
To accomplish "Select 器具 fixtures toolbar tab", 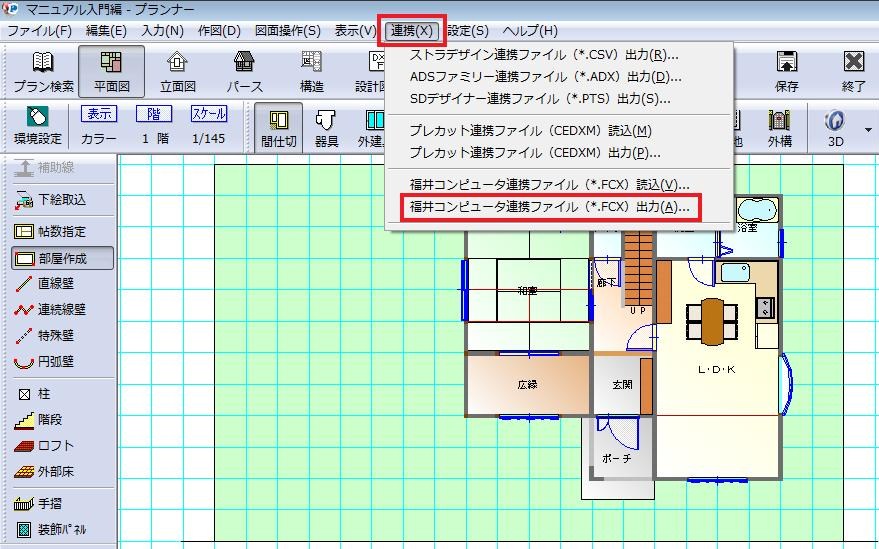I will tap(326, 128).
